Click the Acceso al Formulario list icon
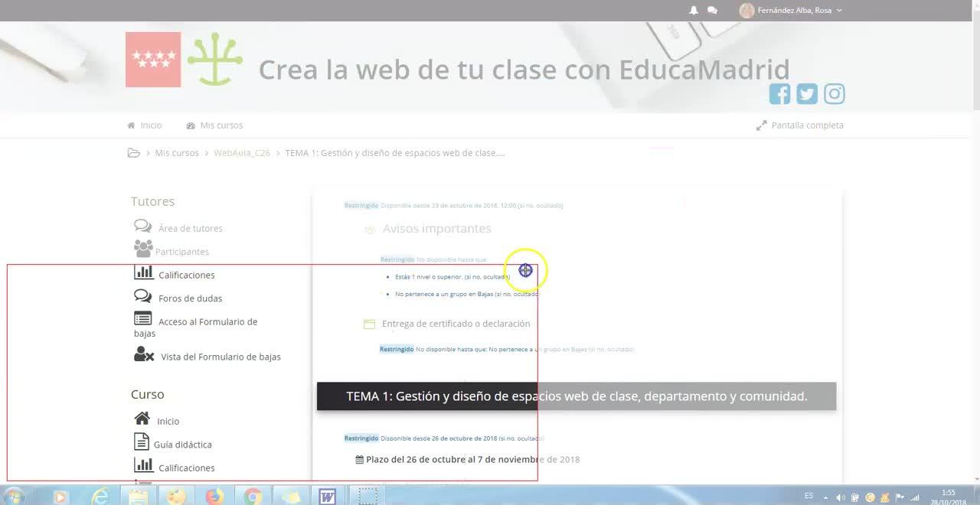Viewport: 980px width, 505px height. 143,318
